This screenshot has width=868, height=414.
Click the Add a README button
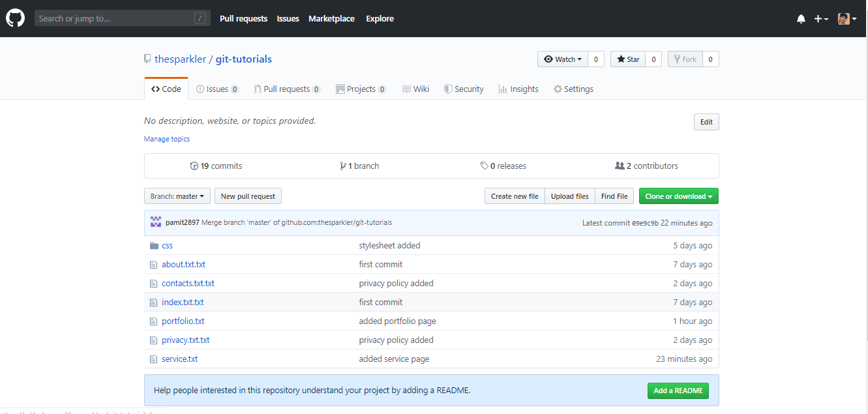[678, 391]
